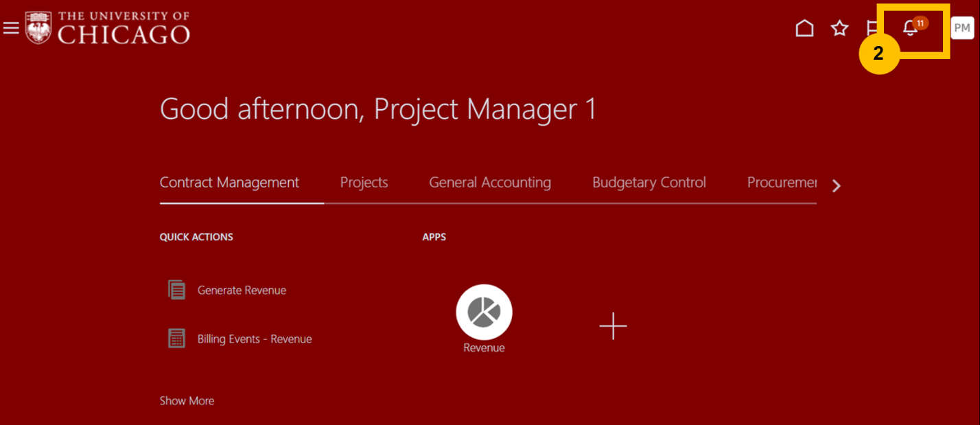The width and height of the screenshot is (980, 425).
Task: Go to the Home icon
Action: [804, 28]
